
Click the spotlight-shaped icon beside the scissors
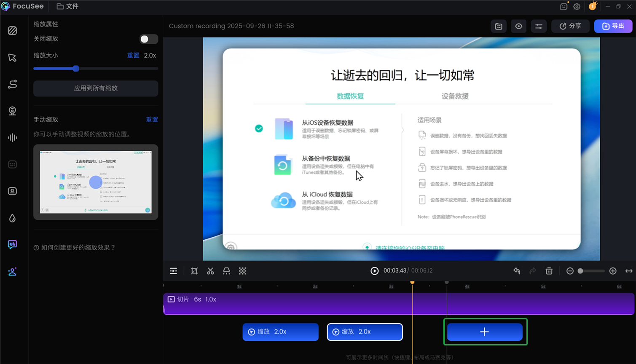(x=226, y=271)
